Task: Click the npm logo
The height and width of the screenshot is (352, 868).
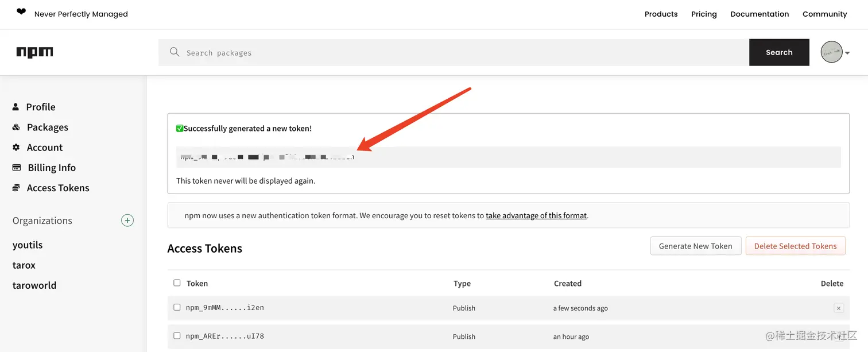Action: pyautogui.click(x=34, y=52)
